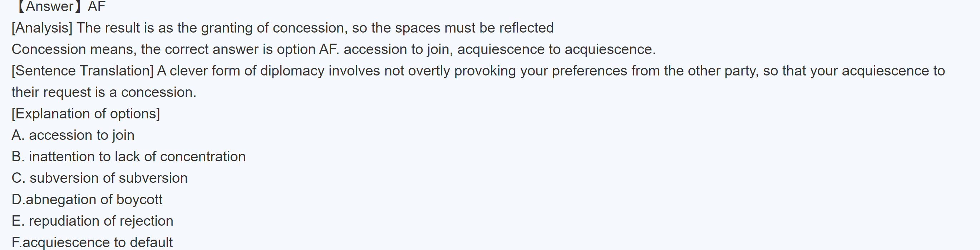
Task: Select option D abnegation of boycott
Action: pyautogui.click(x=87, y=199)
